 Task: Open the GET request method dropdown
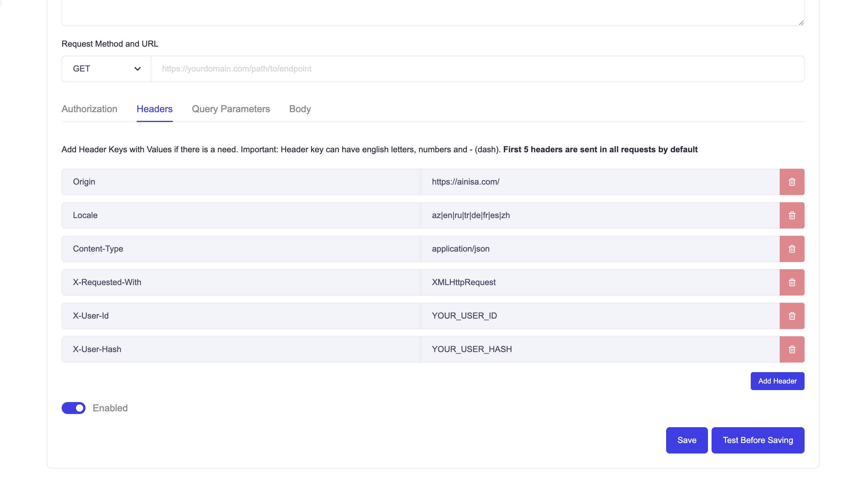click(x=106, y=69)
